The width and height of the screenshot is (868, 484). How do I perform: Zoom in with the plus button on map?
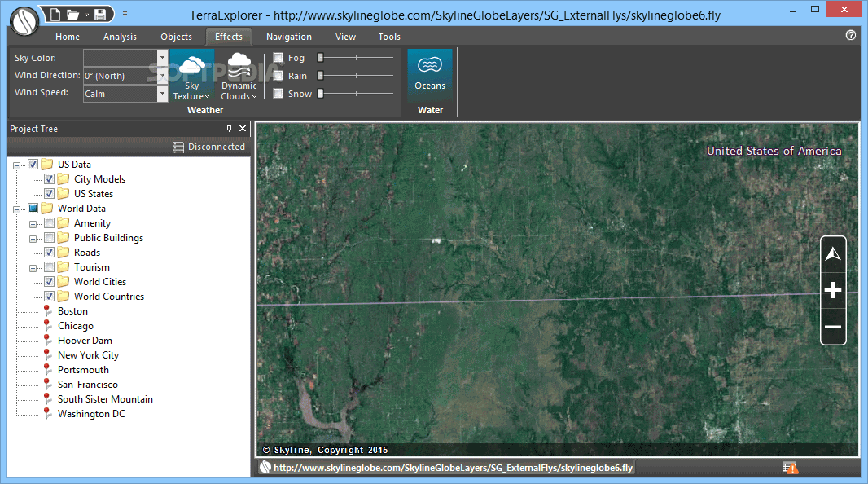pyautogui.click(x=832, y=290)
